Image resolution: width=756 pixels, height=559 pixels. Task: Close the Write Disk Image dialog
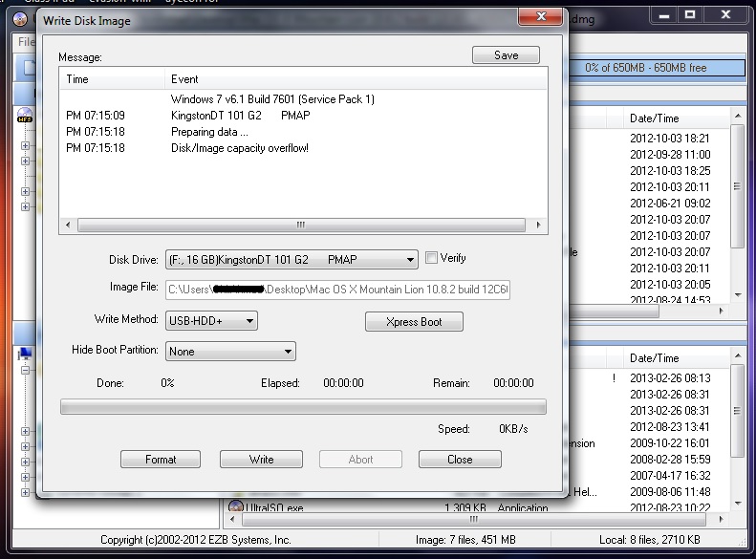click(541, 16)
